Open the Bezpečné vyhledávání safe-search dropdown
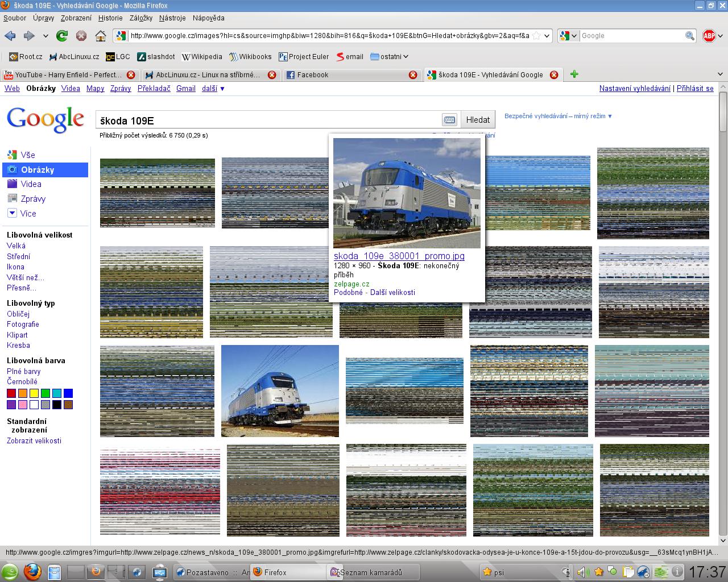728x582 pixels. (x=558, y=116)
